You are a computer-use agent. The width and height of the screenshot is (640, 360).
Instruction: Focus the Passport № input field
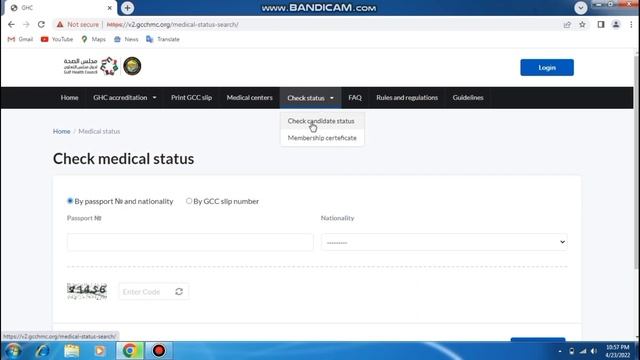(x=190, y=242)
